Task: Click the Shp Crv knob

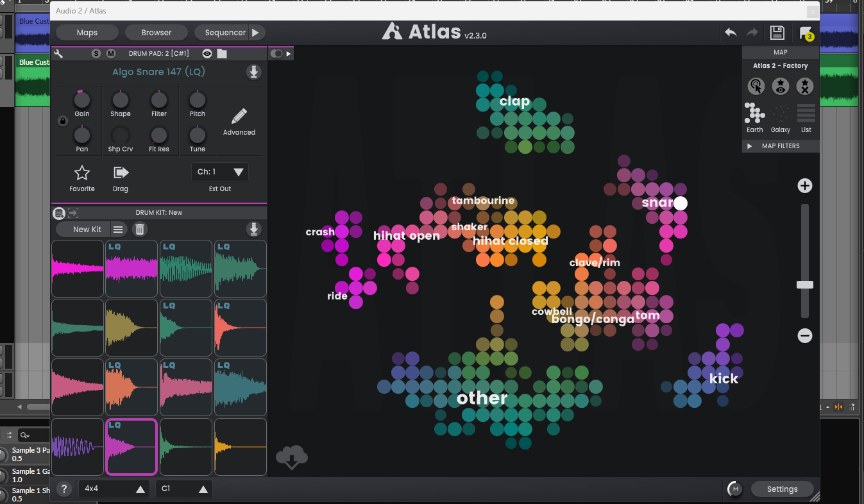Action: point(121,135)
